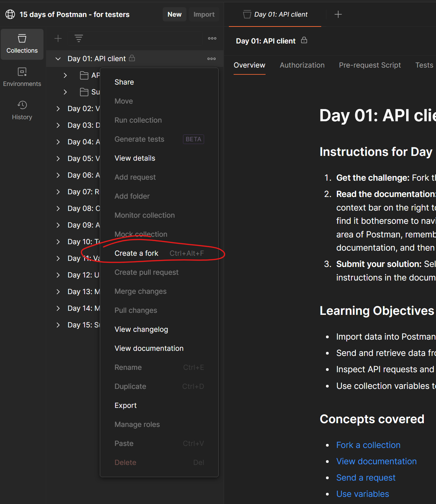Expand the Day 09 collection
This screenshot has width=436, height=504.
(x=58, y=225)
